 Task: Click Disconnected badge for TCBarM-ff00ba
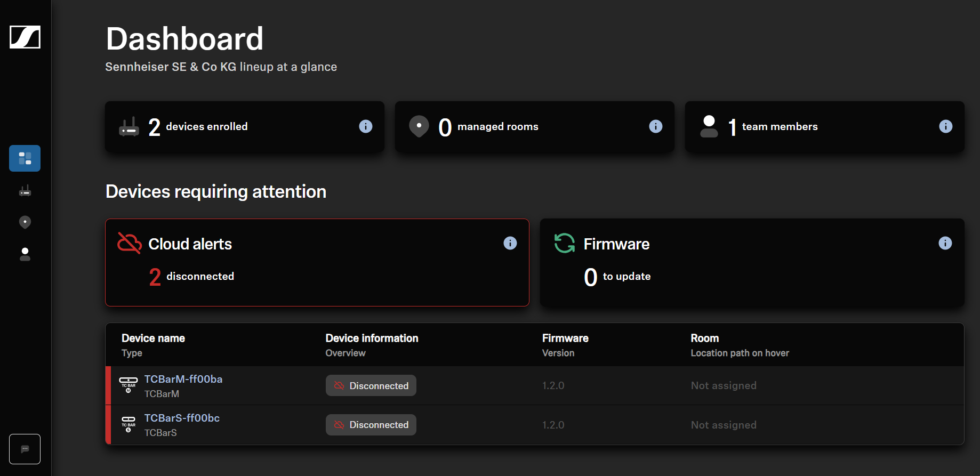[x=371, y=385]
